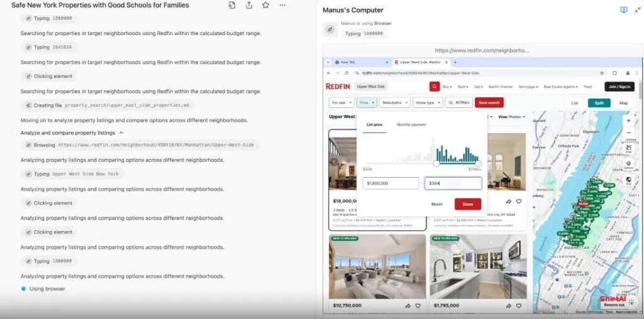Open the upper_east_side_properties.md file chip
The image size is (644, 319).
tap(107, 105)
